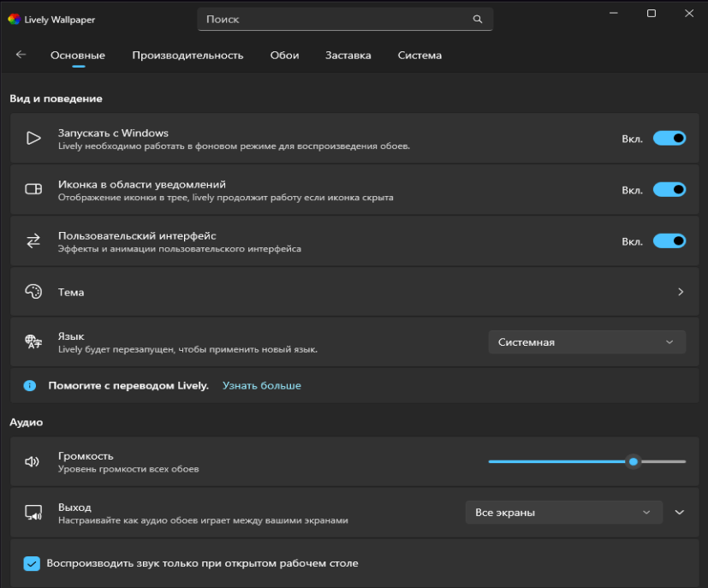Open the Все экраны output dropdown
Screen dimensions: 708x588
coord(564,512)
